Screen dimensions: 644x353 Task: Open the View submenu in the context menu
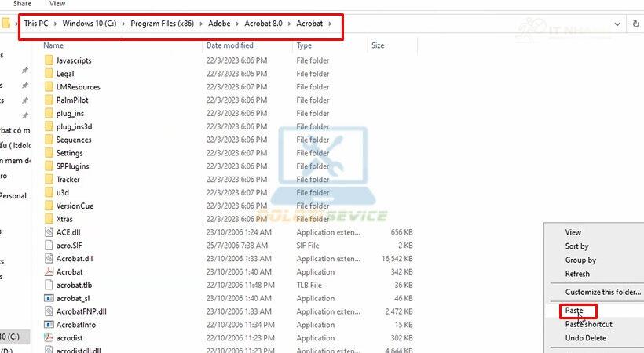(573, 232)
